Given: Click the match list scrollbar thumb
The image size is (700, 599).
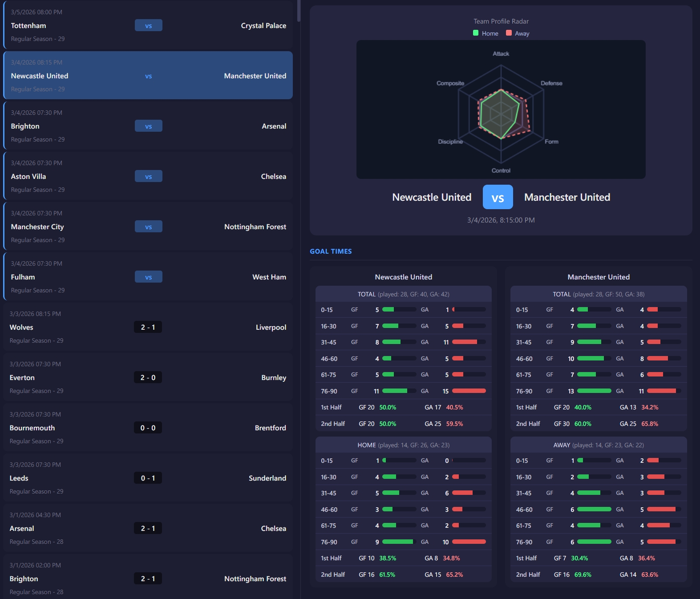Looking at the screenshot, I should pos(299,11).
